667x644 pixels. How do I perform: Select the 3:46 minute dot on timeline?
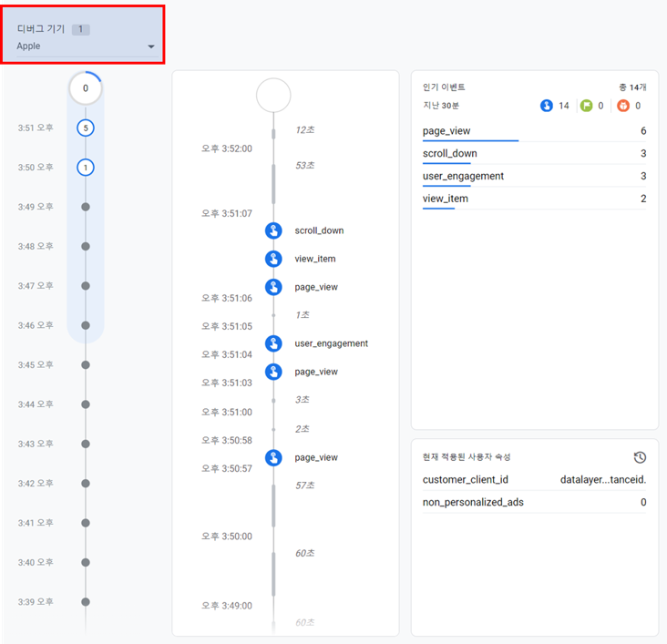coord(86,325)
